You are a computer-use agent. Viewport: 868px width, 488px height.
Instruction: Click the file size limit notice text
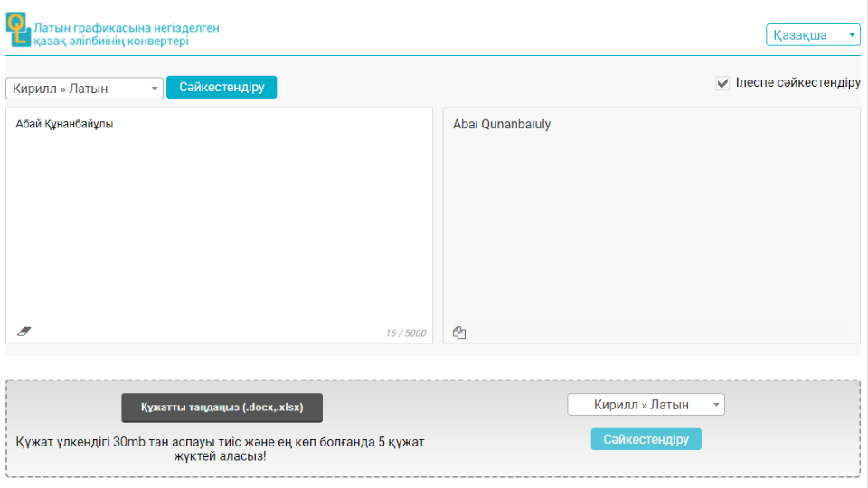tap(220, 449)
